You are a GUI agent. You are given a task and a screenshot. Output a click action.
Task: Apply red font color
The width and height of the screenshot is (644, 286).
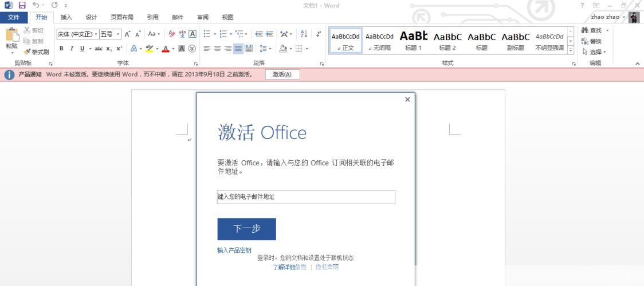[x=166, y=49]
